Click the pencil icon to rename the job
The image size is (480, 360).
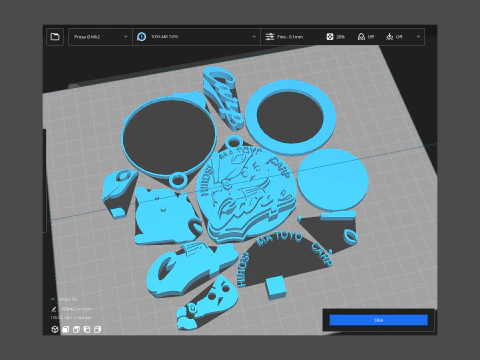54,309
